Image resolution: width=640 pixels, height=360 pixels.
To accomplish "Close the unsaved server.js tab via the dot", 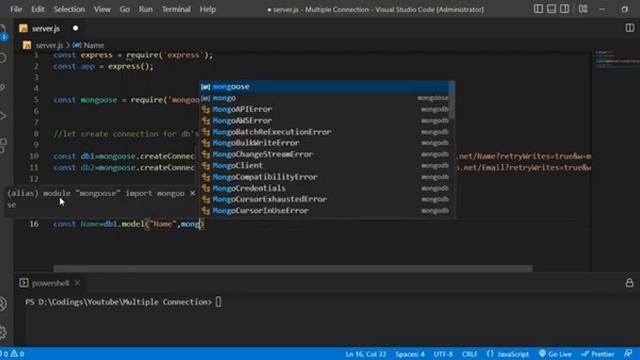I will [76, 28].
